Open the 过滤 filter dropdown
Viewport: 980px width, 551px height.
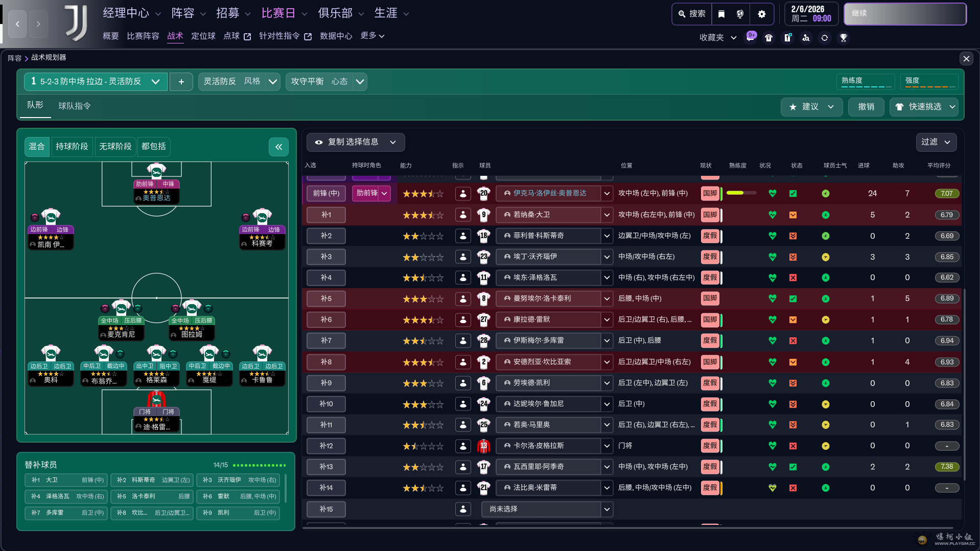coord(936,142)
